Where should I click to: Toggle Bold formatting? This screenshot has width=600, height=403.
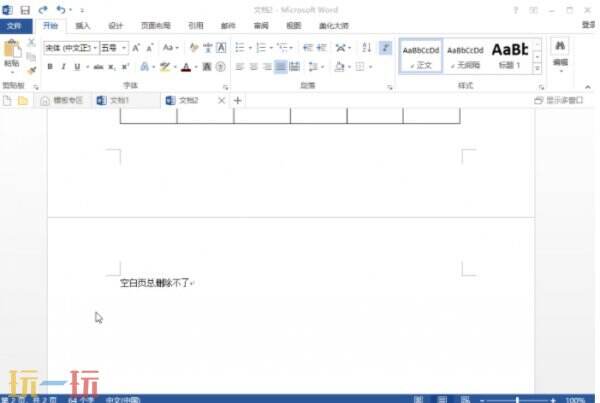pyautogui.click(x=50, y=67)
